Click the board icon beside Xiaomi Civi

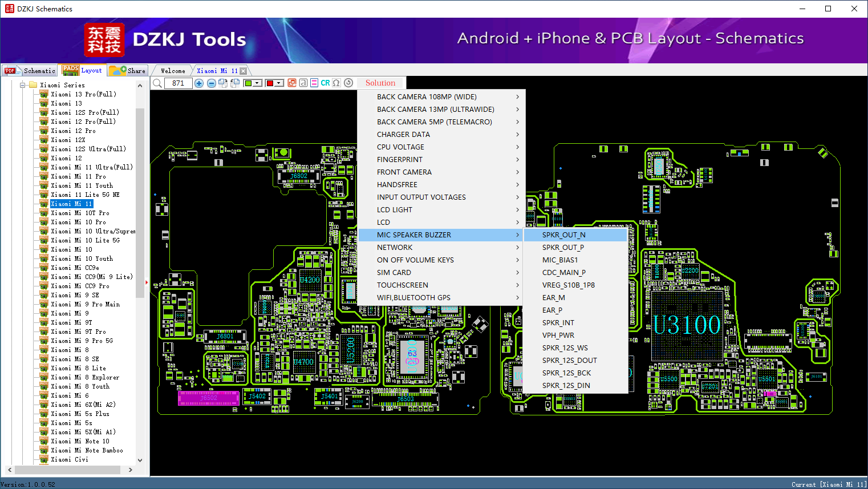click(44, 459)
